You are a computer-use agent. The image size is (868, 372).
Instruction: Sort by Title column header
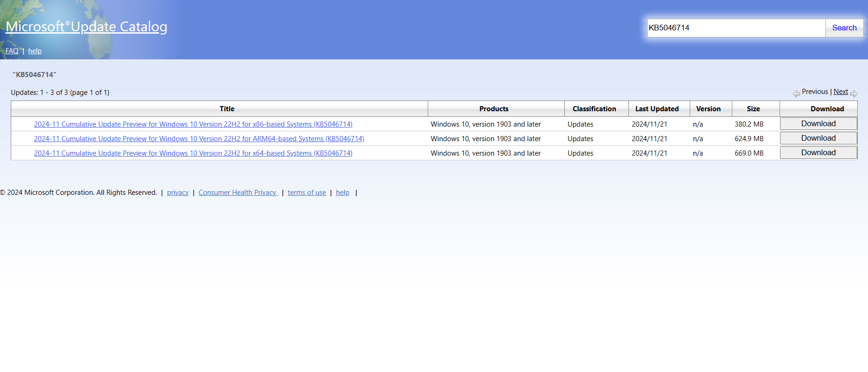click(227, 109)
